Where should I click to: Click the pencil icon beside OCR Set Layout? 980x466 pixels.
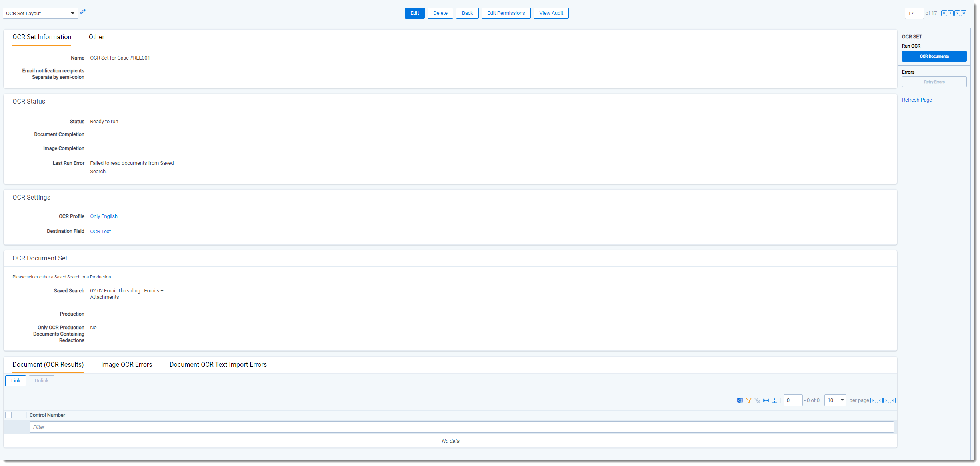[x=83, y=12]
